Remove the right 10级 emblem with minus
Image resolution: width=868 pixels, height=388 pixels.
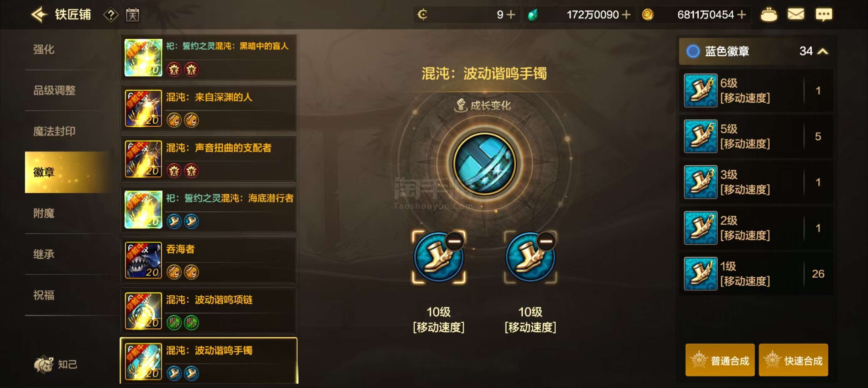(x=546, y=241)
